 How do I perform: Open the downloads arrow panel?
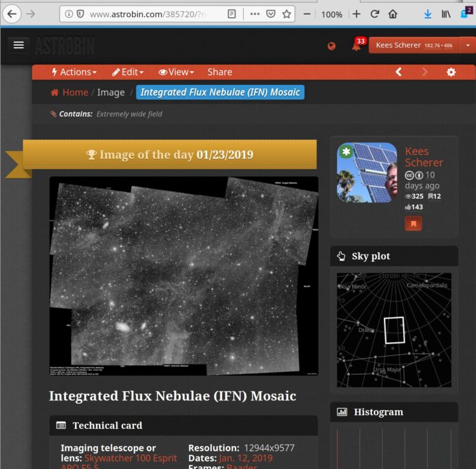(428, 14)
